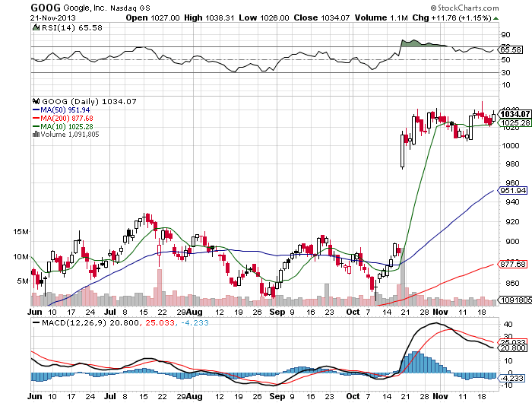Click the High value 1038.31

click(x=220, y=17)
